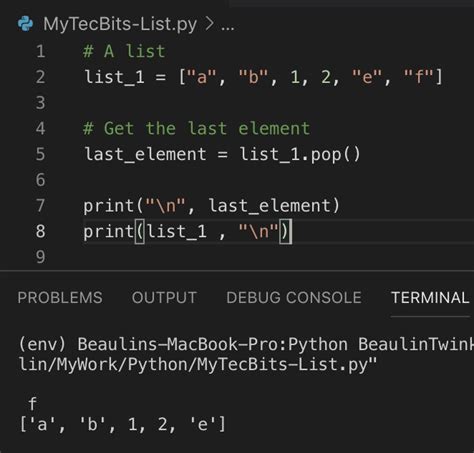Open the DEBUG CONSOLE tab
This screenshot has height=453, width=474.
point(294,298)
